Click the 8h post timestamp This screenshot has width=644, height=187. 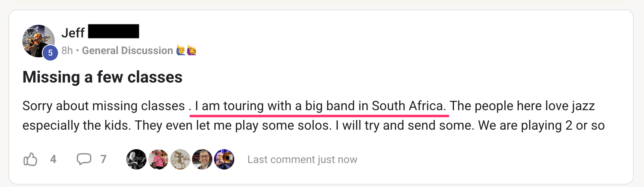67,51
